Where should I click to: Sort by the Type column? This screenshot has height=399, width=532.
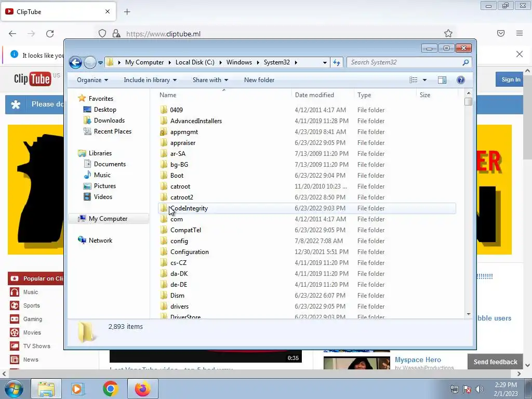[x=385, y=95]
